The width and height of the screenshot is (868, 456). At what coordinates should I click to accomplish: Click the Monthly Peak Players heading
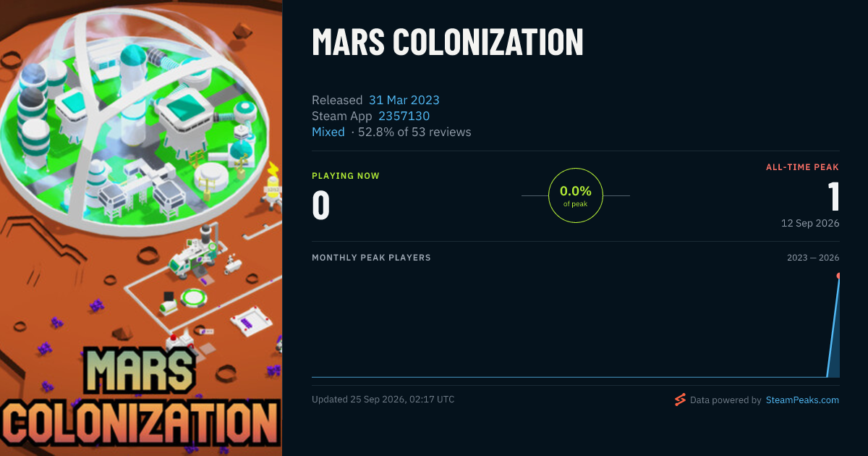pos(371,258)
